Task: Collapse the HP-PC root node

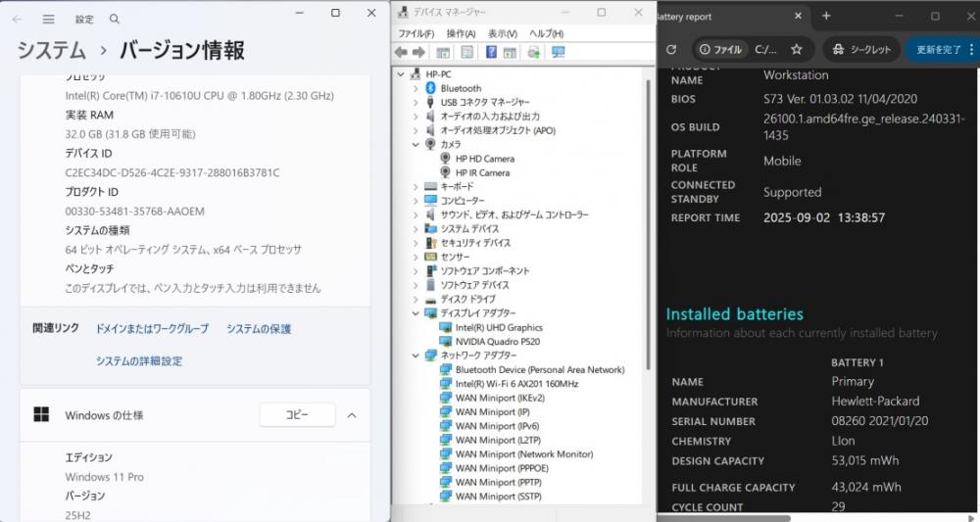Action: click(x=401, y=74)
